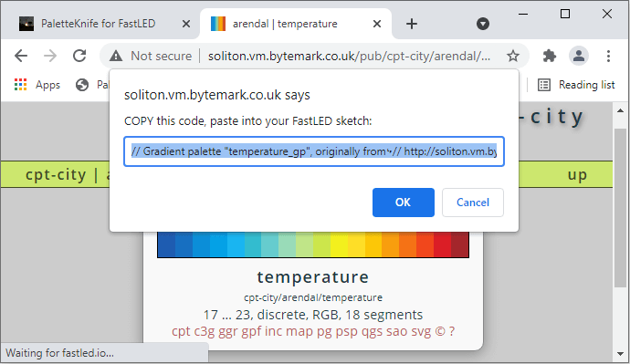Click the scrollbar down arrow
This screenshot has height=364, width=630.
coord(620,354)
